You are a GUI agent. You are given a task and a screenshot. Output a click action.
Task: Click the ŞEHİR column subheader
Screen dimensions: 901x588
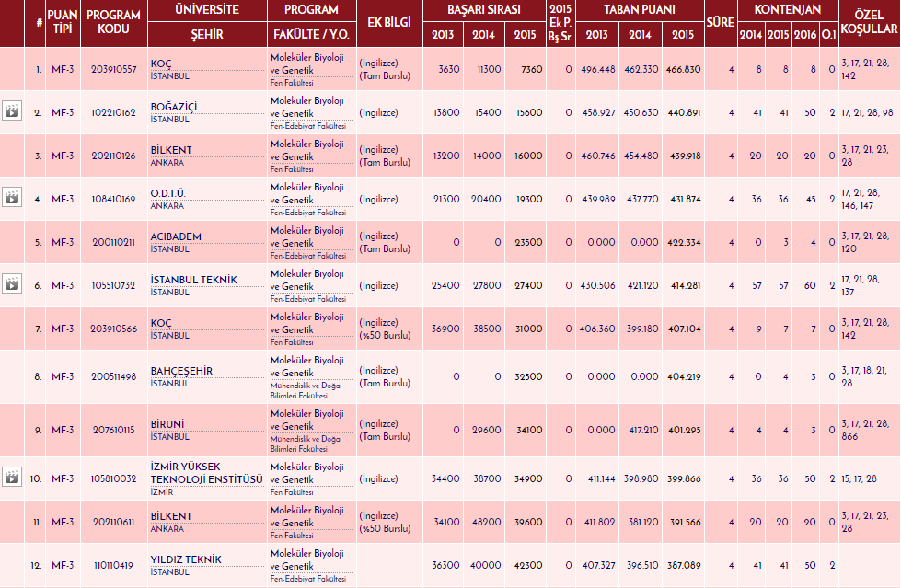[x=207, y=34]
